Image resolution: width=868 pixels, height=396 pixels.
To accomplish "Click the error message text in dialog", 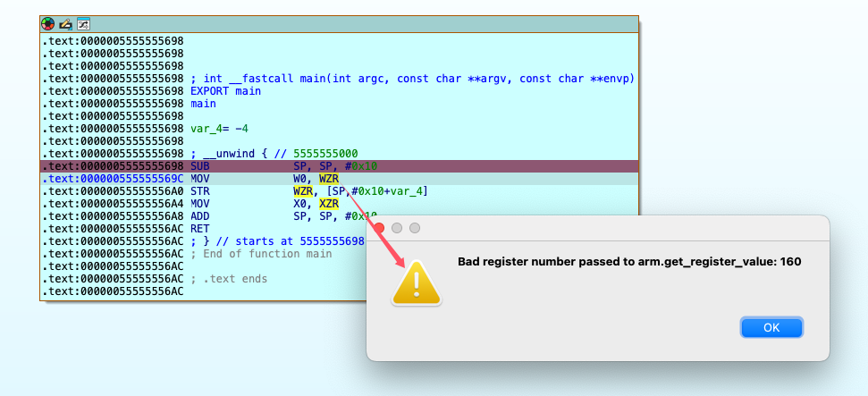I will [x=628, y=262].
